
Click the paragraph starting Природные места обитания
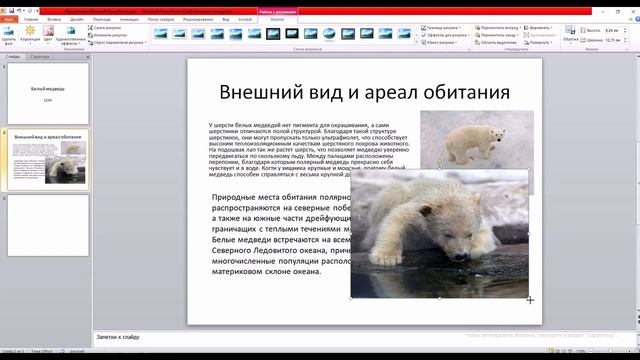tap(281, 234)
